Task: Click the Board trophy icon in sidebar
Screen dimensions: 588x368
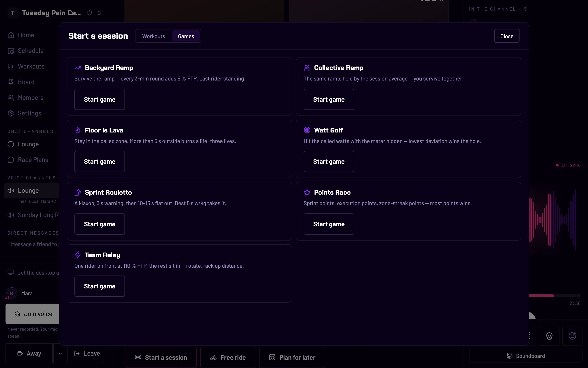Action: pos(11,82)
